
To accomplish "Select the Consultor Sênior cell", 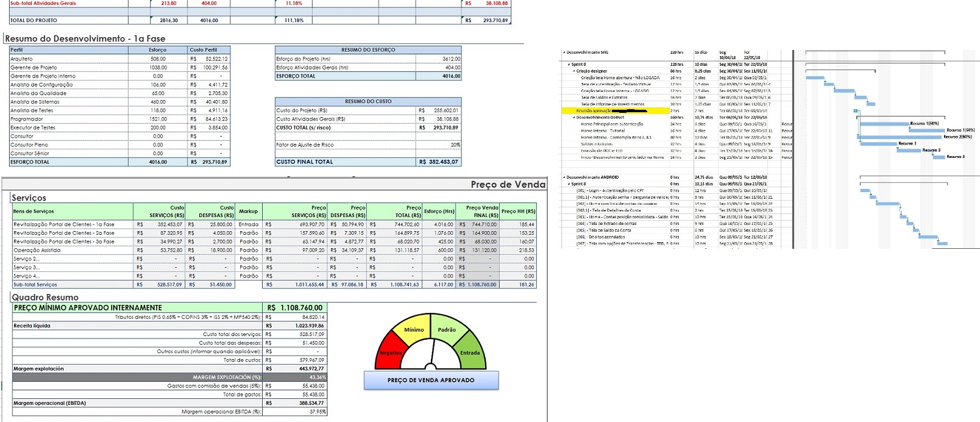I will pos(69,153).
